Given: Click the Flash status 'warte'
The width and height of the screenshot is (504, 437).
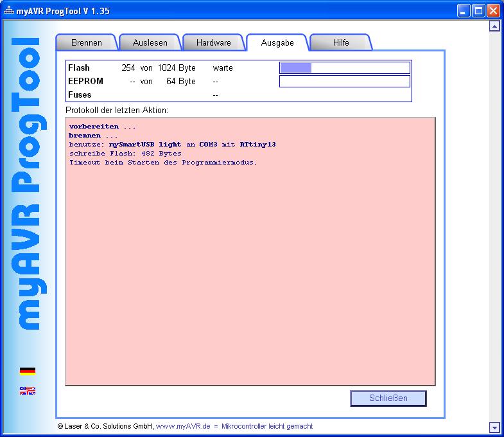Looking at the screenshot, I should coord(222,68).
